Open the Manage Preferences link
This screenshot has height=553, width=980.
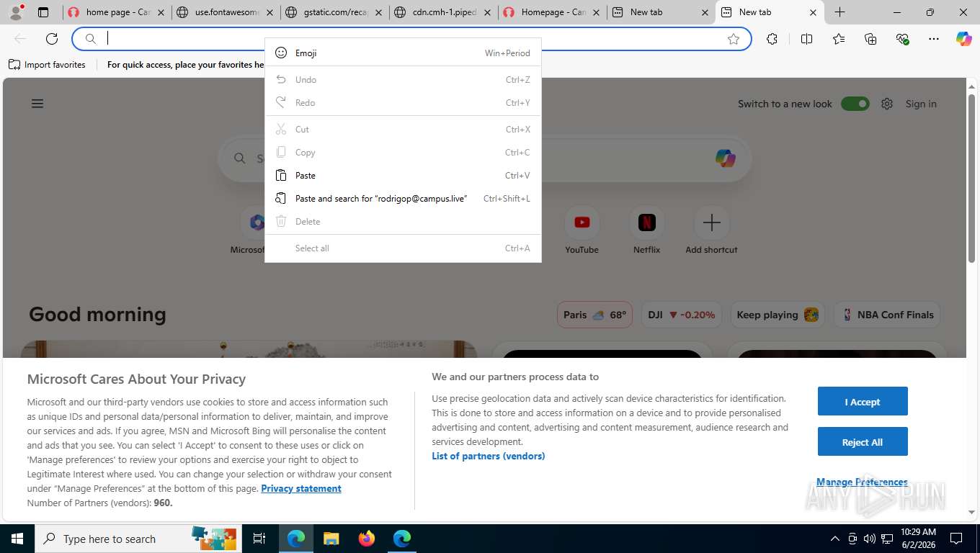pos(862,482)
